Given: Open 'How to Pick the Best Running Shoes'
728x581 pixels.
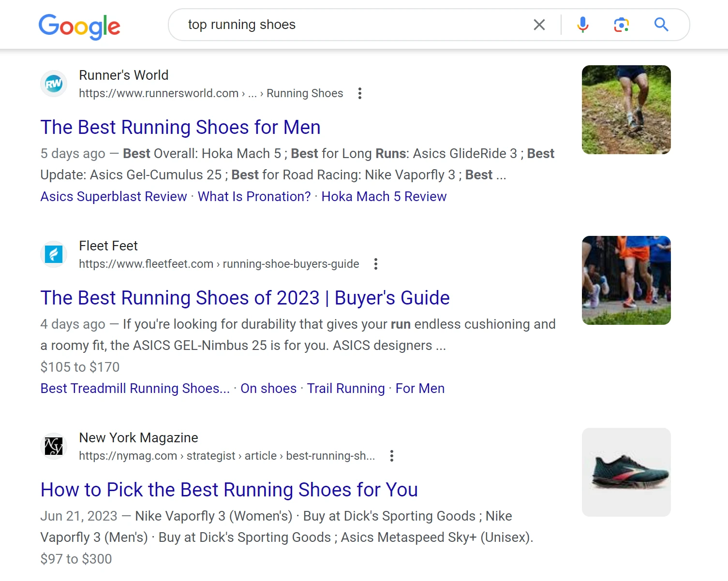Looking at the screenshot, I should (x=229, y=490).
